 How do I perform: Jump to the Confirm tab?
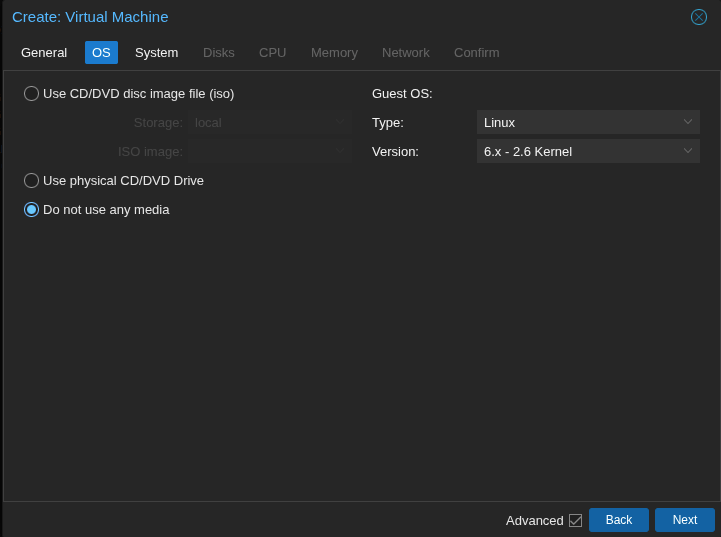coord(476,53)
